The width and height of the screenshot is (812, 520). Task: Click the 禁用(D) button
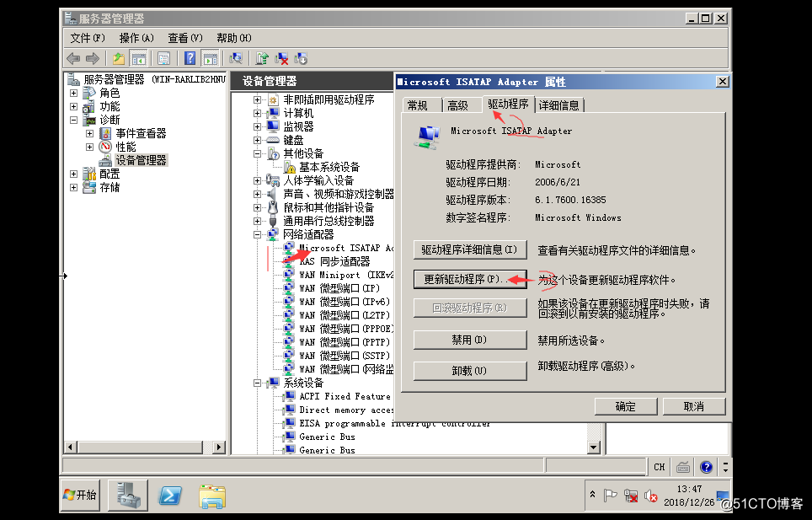coord(470,340)
